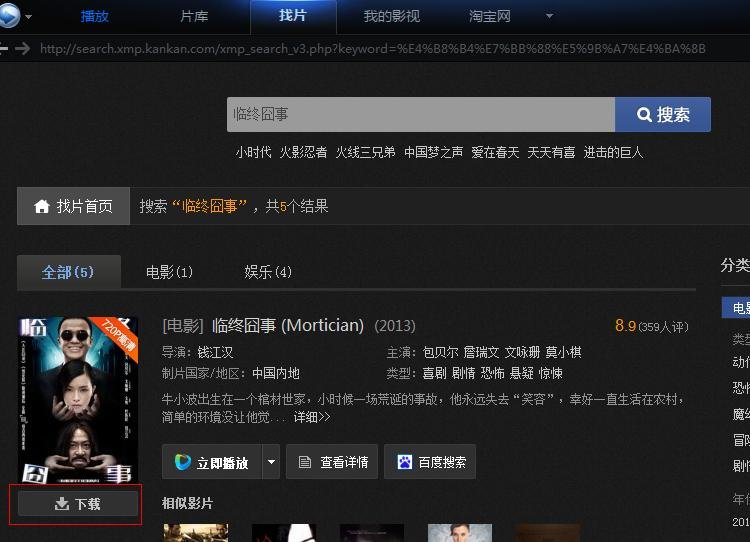Open fourth similar movie thumbnail showing a man
This screenshot has height=542, width=750.
point(460,533)
